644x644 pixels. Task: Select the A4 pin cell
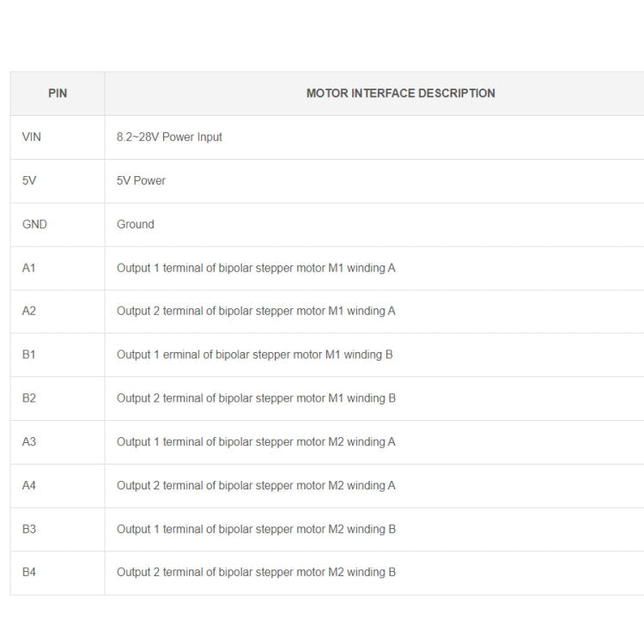[x=29, y=486]
